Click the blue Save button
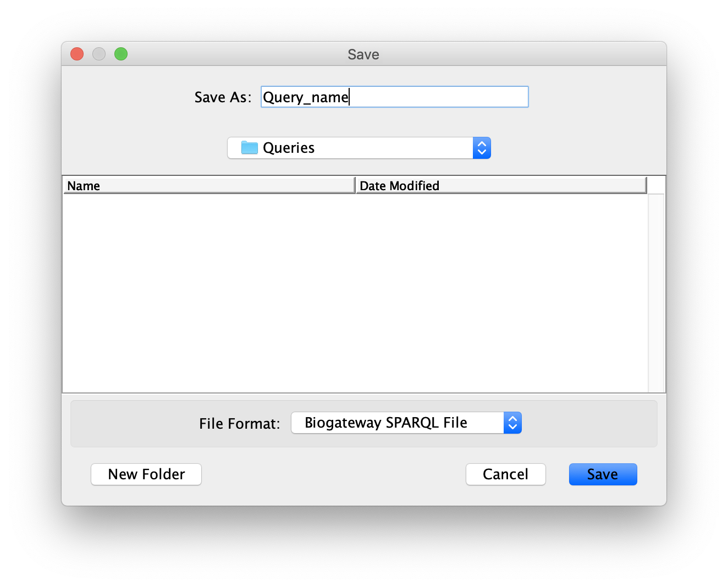Image resolution: width=728 pixels, height=587 pixels. point(603,474)
